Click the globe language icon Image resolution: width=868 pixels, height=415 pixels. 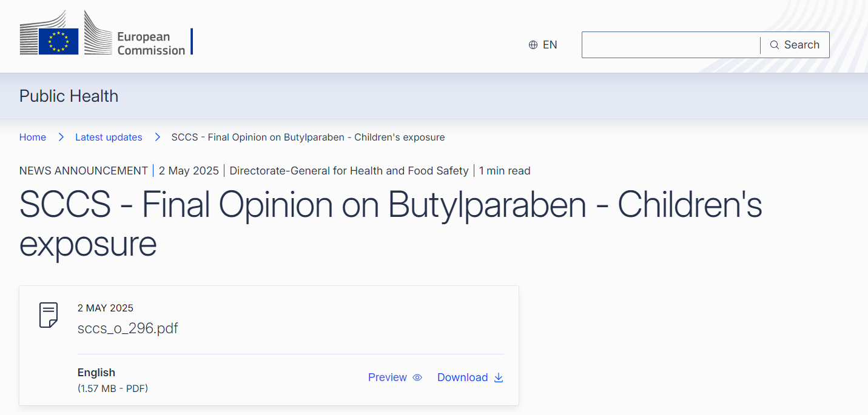pos(533,45)
